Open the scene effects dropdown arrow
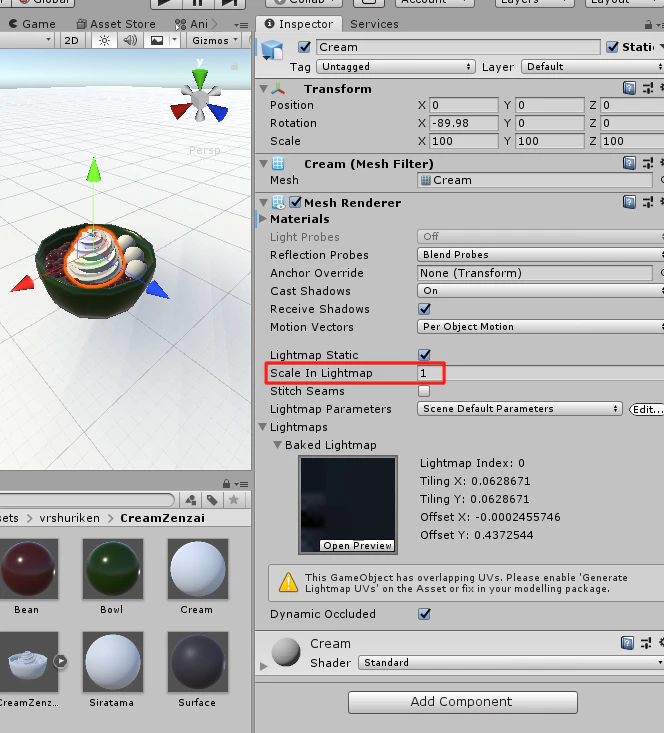664x733 pixels. (174, 41)
